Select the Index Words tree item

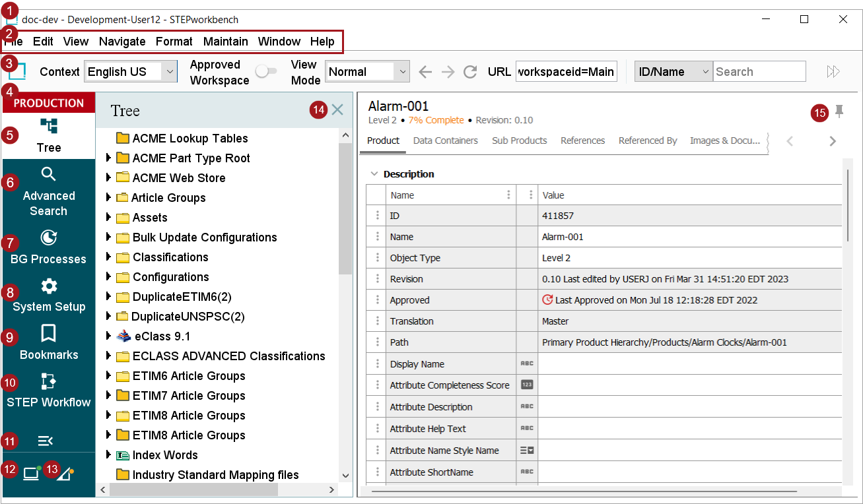click(x=164, y=455)
